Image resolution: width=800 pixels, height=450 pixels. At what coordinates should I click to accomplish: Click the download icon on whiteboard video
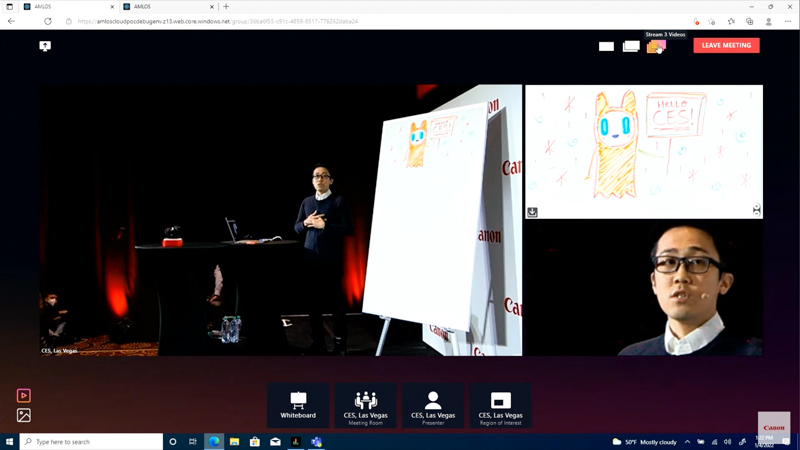(x=532, y=212)
